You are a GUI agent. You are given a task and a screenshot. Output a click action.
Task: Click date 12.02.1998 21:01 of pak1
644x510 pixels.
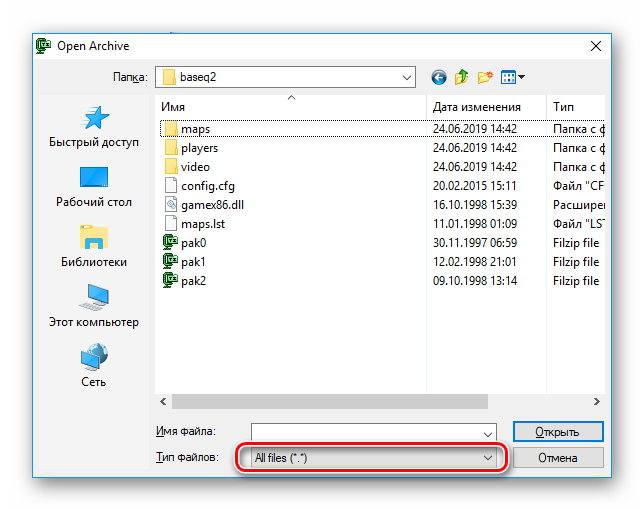(x=475, y=262)
